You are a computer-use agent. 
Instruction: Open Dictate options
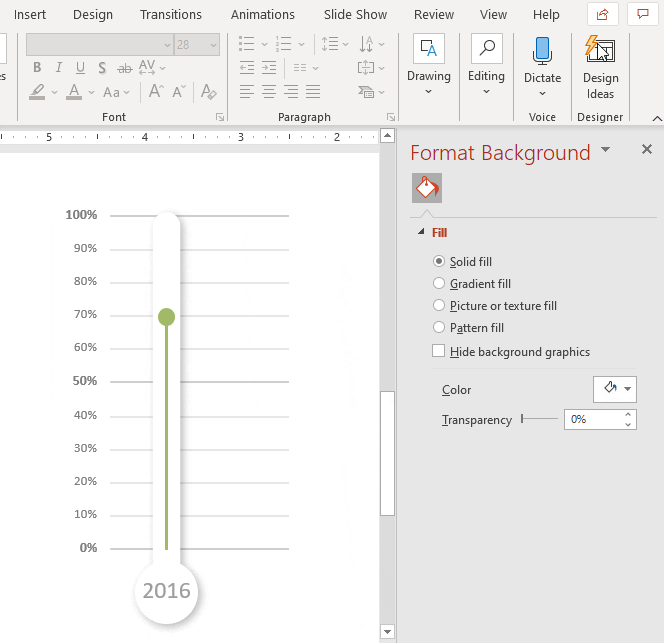pyautogui.click(x=542, y=93)
